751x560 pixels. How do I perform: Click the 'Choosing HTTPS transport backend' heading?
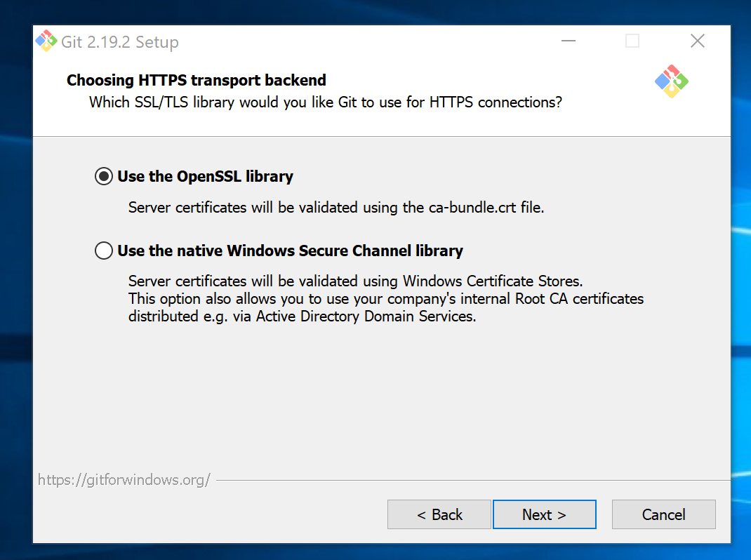click(197, 80)
